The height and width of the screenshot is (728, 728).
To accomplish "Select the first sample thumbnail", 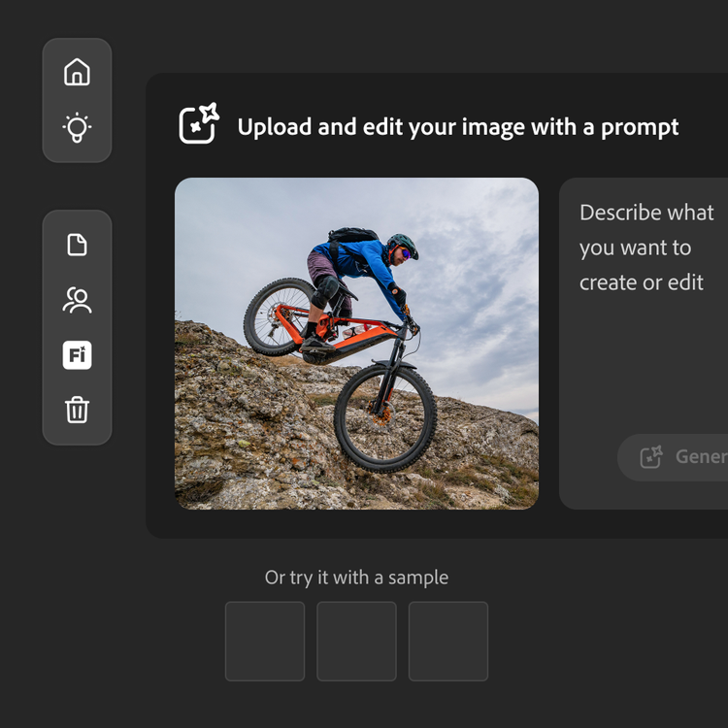I will click(x=265, y=642).
